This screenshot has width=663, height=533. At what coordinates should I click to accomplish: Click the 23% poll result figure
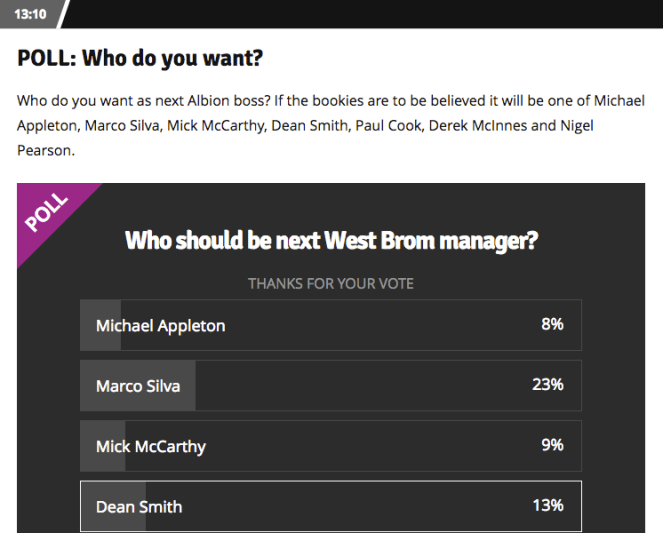click(x=548, y=385)
